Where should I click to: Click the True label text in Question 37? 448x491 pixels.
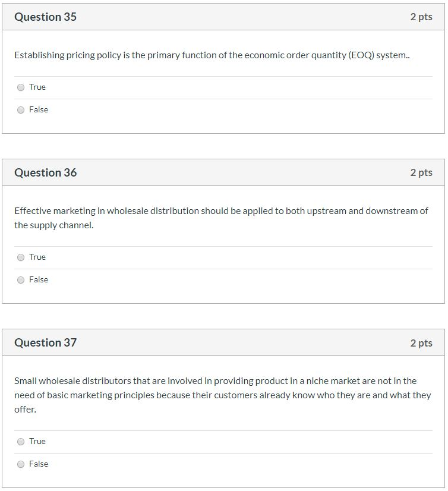pos(37,441)
